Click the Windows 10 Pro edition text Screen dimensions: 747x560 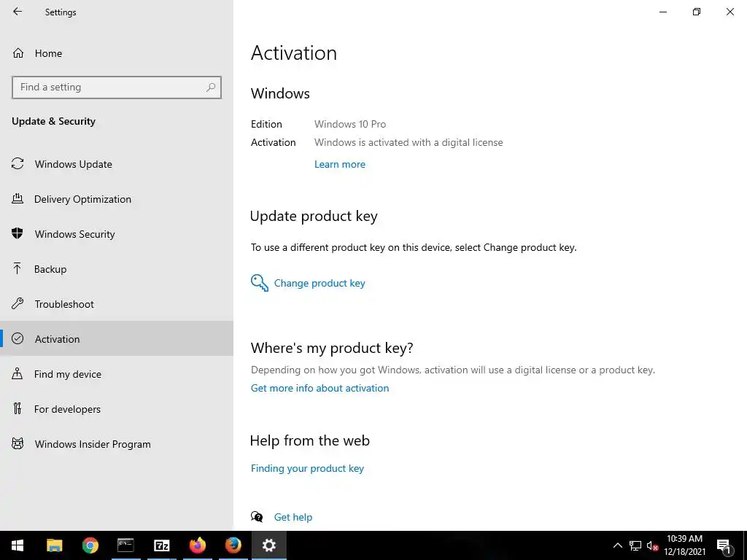click(x=350, y=124)
